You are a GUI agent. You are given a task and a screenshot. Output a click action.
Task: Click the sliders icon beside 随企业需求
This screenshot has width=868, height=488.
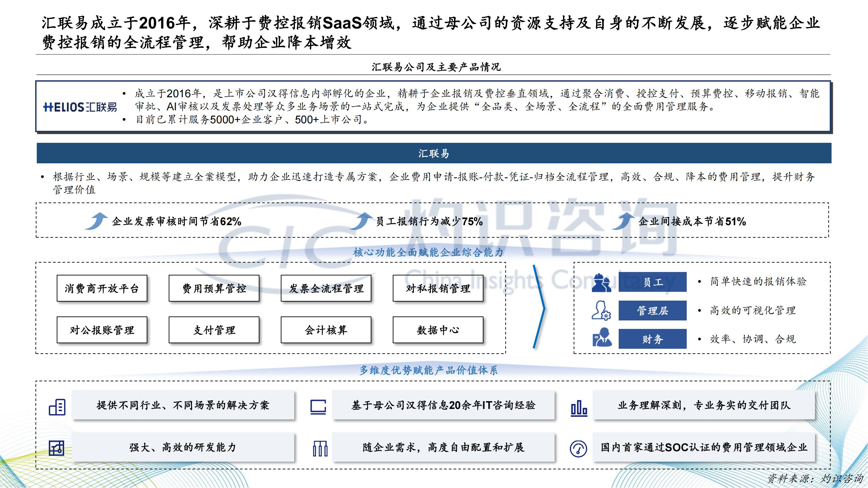320,449
